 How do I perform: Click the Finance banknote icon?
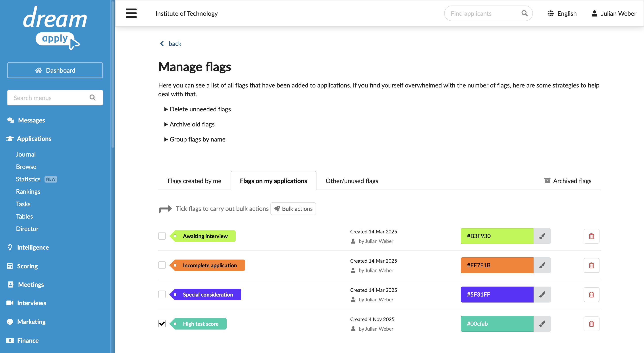pyautogui.click(x=10, y=341)
